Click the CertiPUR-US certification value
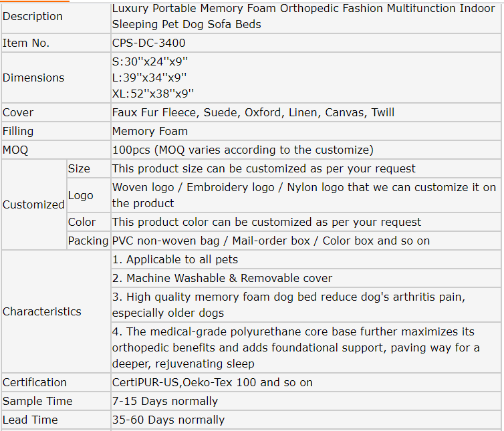 tap(213, 382)
